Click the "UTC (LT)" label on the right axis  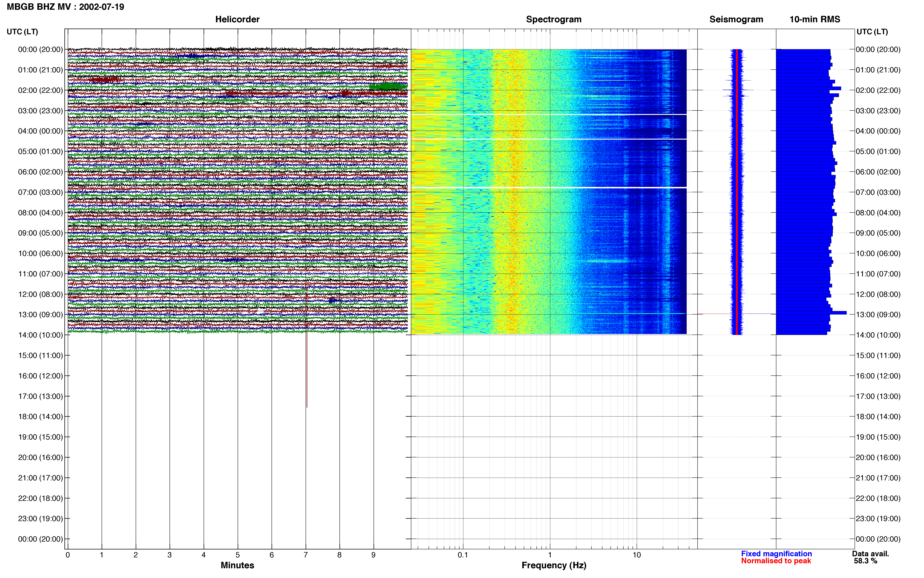[x=872, y=31]
